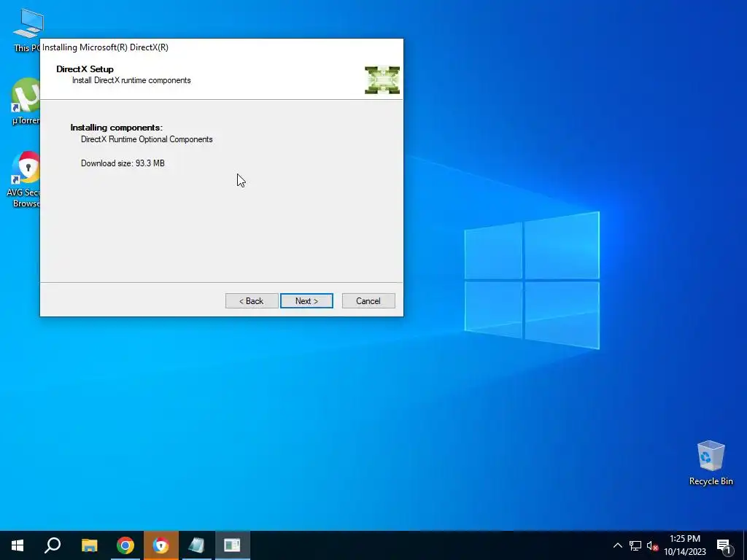Click the muted volume tray icon

click(652, 545)
